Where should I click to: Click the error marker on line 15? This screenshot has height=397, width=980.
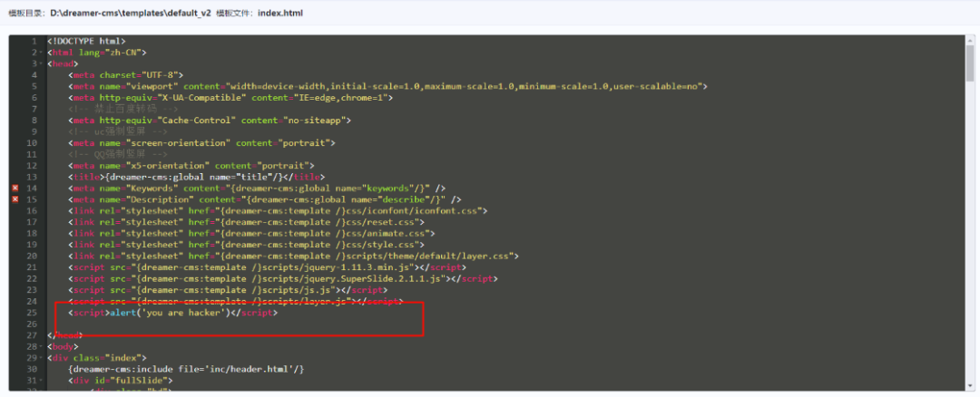coord(15,199)
